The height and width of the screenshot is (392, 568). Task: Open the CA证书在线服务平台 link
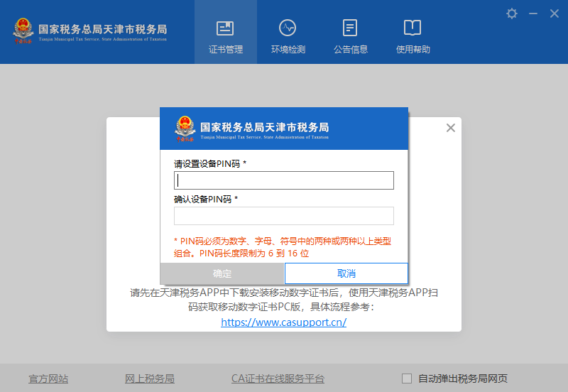[x=278, y=379]
